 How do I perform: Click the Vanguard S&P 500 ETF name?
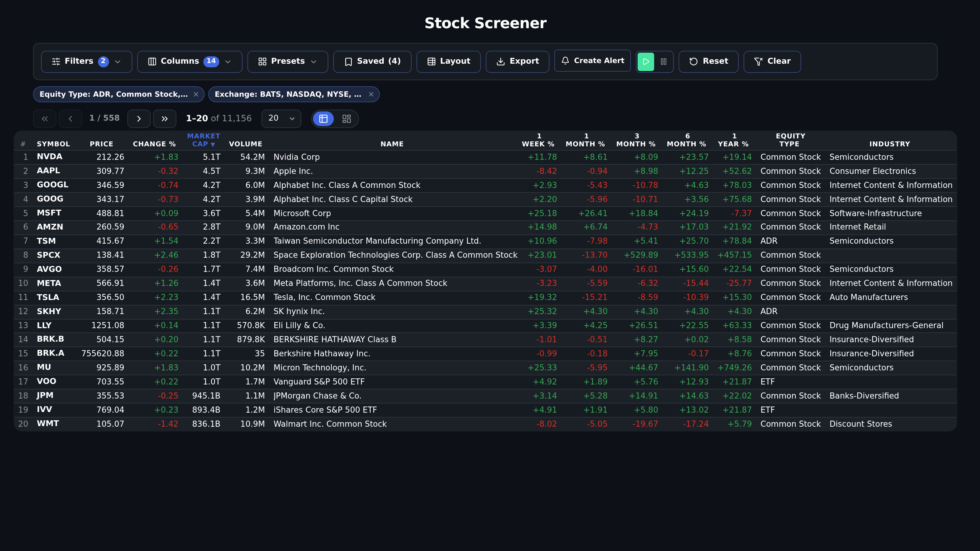click(x=319, y=382)
